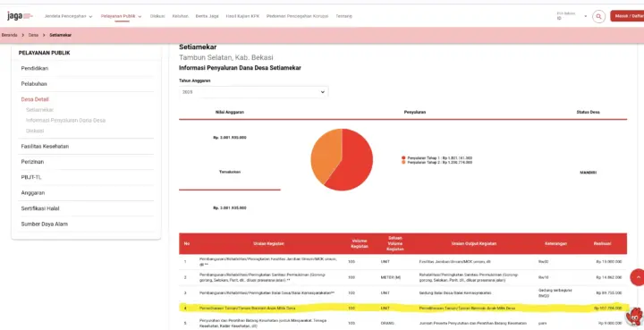The image size is (644, 330).
Task: Select Sertifikasi Halal in the sidebar
Action: [x=40, y=208]
